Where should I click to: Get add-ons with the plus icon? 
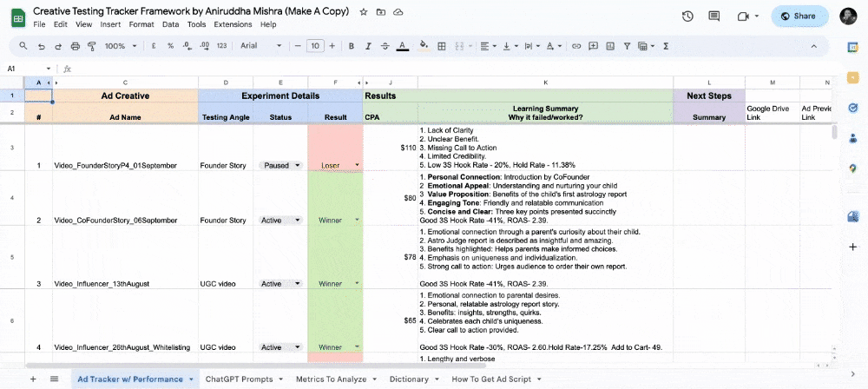852,247
